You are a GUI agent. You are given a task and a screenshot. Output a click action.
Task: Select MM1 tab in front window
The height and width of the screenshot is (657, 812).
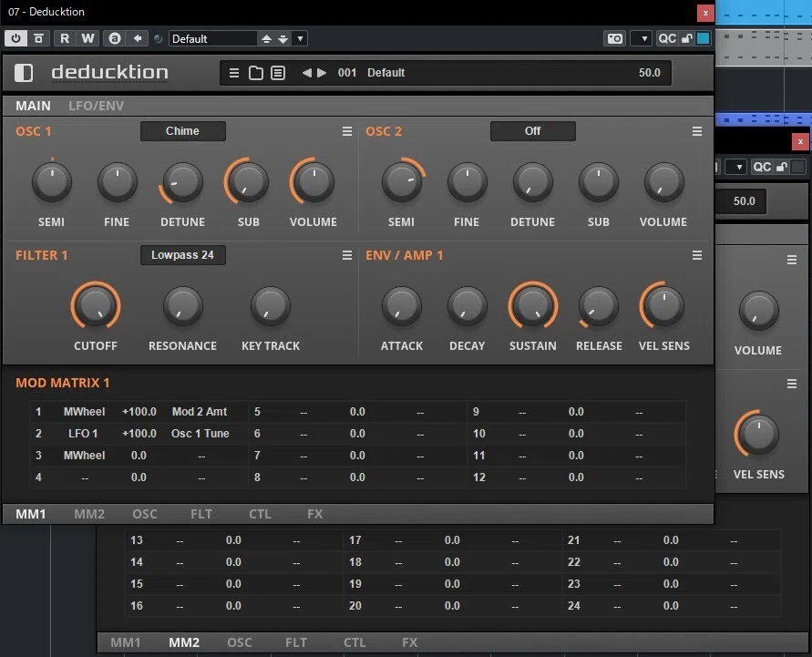click(x=31, y=514)
